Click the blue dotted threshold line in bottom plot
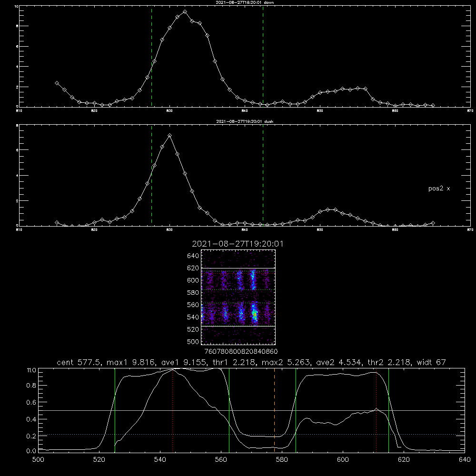476x476 pixels. 251,435
